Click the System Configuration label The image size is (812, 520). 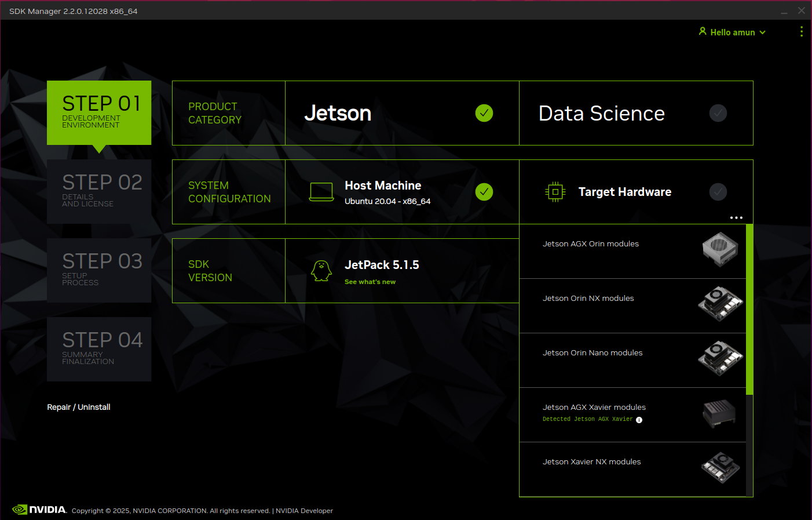click(x=229, y=192)
